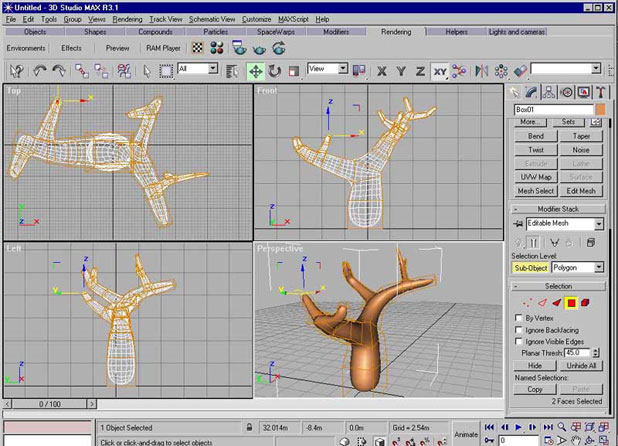Open the Polygon selection level dropdown
Image resolution: width=618 pixels, height=446 pixels.
click(599, 268)
